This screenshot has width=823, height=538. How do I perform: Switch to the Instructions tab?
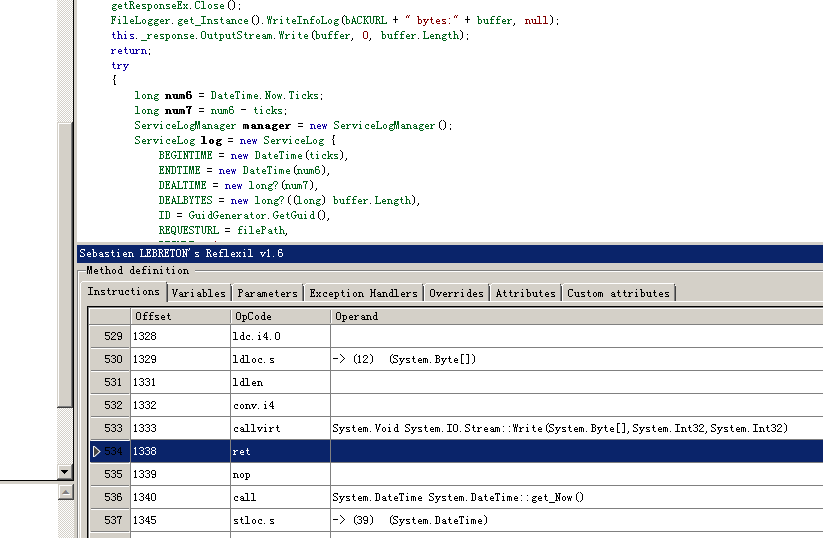(x=124, y=292)
